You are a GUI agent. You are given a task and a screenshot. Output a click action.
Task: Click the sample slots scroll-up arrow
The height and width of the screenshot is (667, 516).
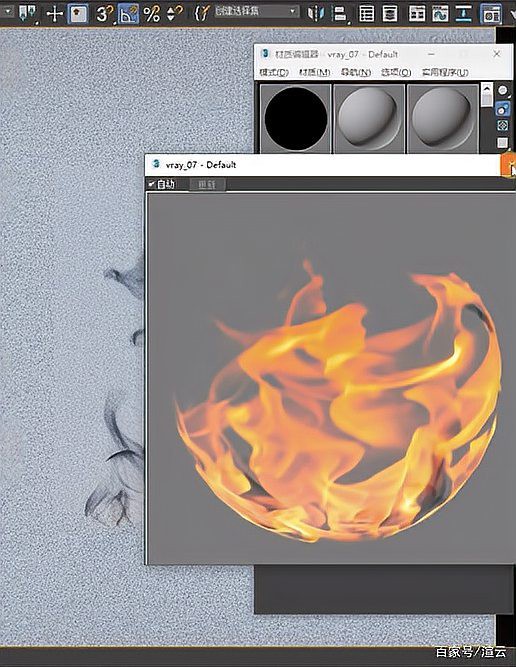tap(487, 88)
